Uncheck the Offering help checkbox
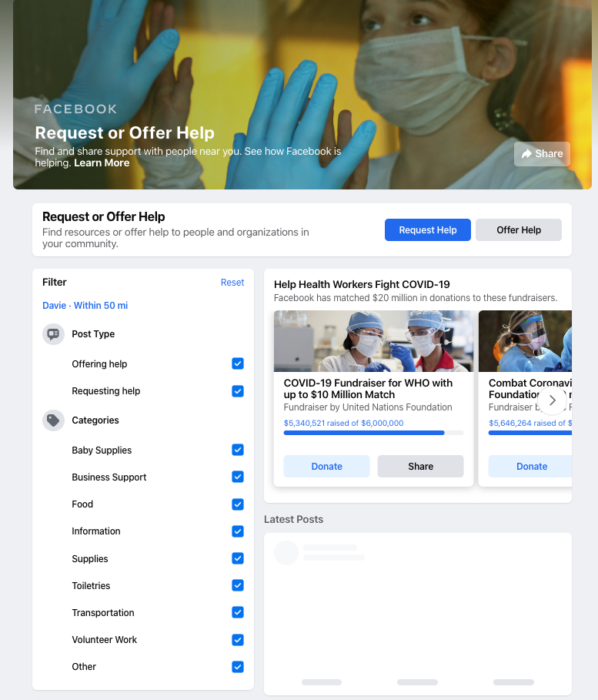The height and width of the screenshot is (700, 598). click(238, 363)
